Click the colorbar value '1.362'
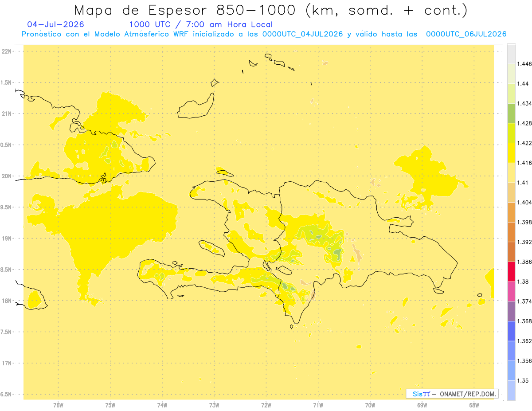Viewport: 532px width, 411px height. (x=524, y=341)
